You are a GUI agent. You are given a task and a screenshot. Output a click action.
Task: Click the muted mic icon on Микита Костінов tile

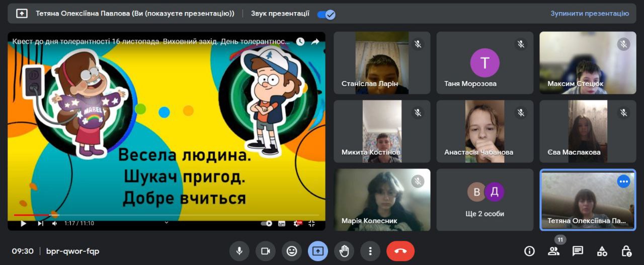coord(418,113)
